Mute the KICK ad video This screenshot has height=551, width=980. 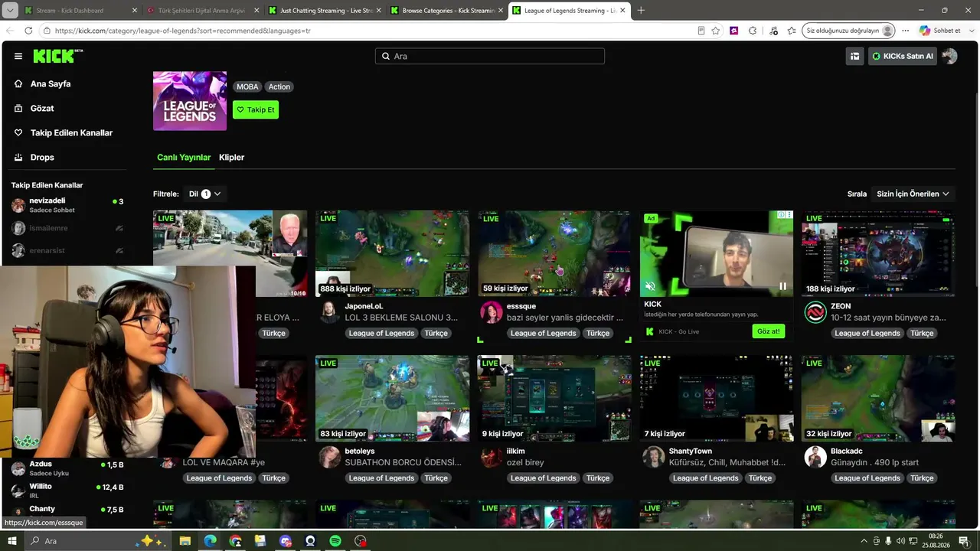coord(650,286)
